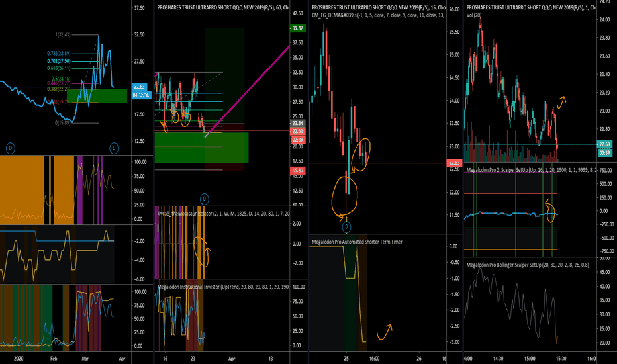Click the CM_FG_DEMA indicator legend
Image resolution: width=617 pixels, height=364 pixels.
point(378,15)
